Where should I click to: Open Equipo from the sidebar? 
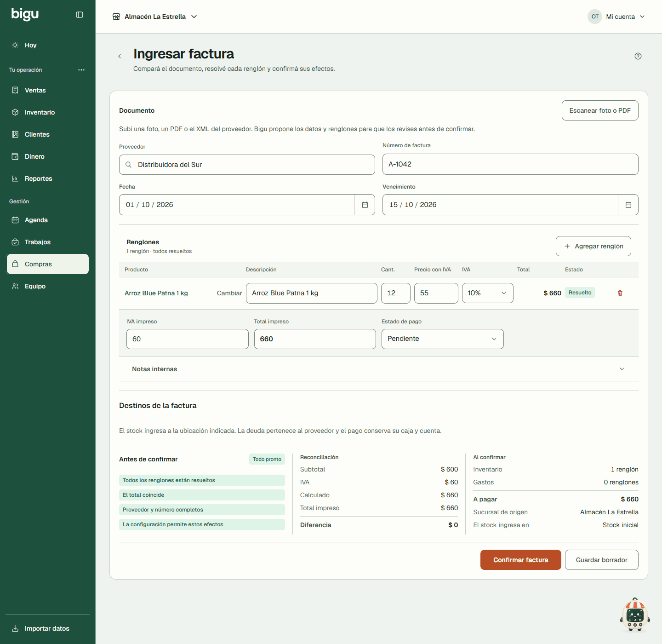pos(48,286)
